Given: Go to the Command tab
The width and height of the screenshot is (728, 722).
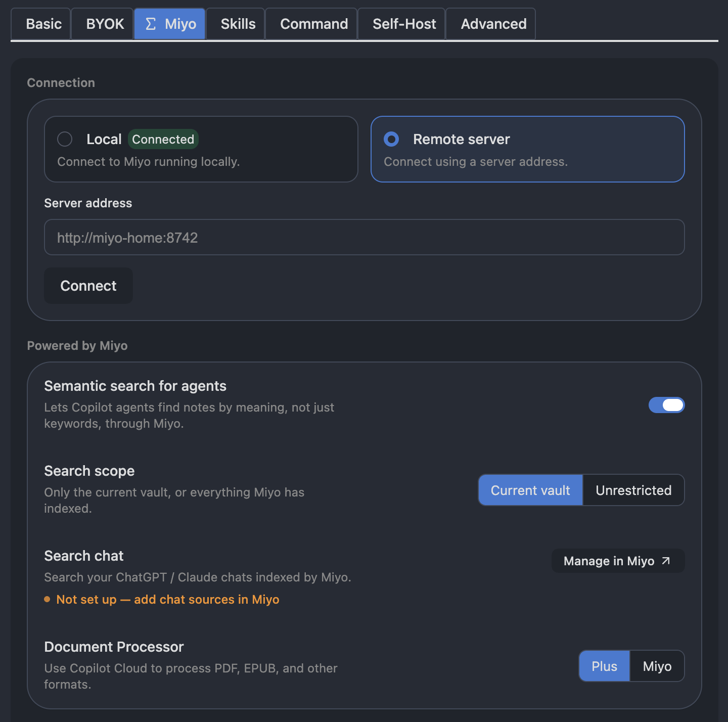Looking at the screenshot, I should [x=311, y=24].
